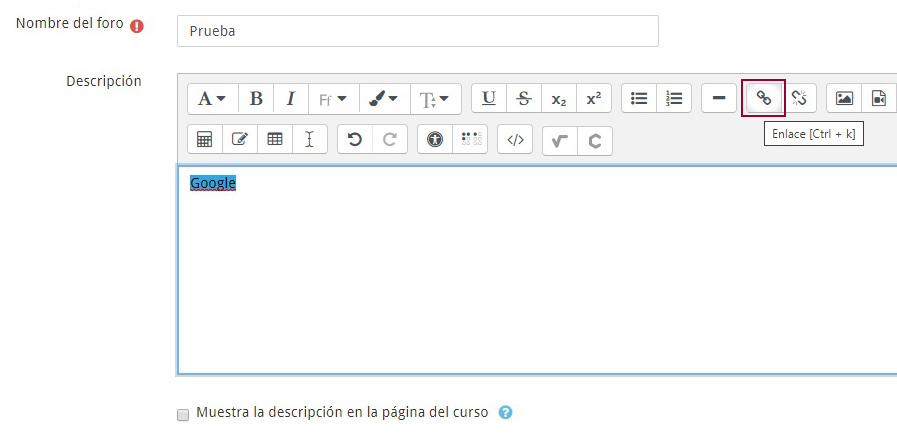Viewport: 897px width, 438px height.
Task: Click the Nombre del foro label
Action: [69, 24]
